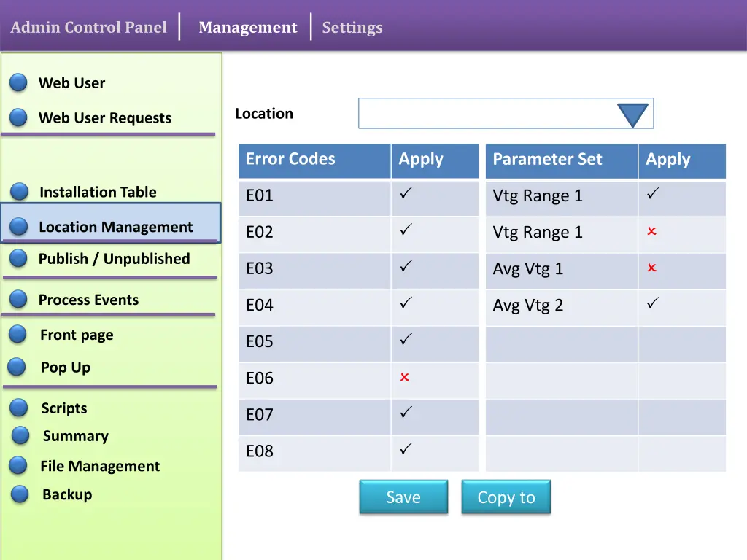747x560 pixels.
Task: Toggle Apply for the second Vtg Range 1 row
Action: point(651,231)
